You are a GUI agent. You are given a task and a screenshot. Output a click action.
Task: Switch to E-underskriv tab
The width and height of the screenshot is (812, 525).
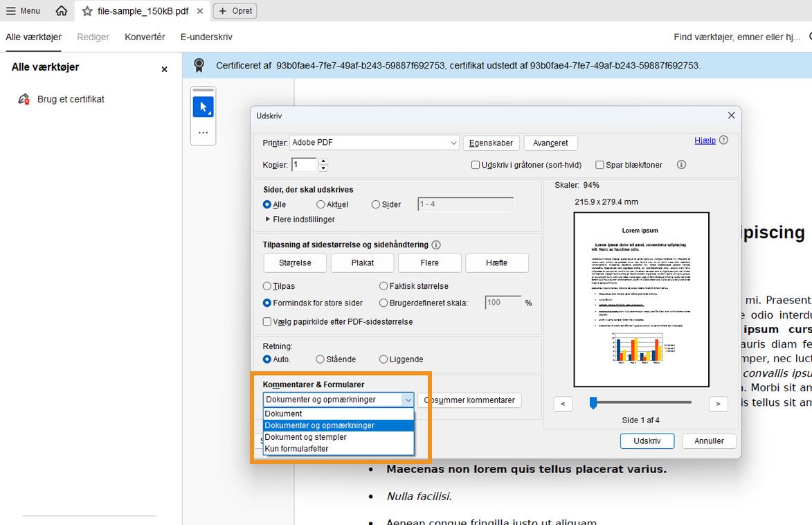point(206,37)
